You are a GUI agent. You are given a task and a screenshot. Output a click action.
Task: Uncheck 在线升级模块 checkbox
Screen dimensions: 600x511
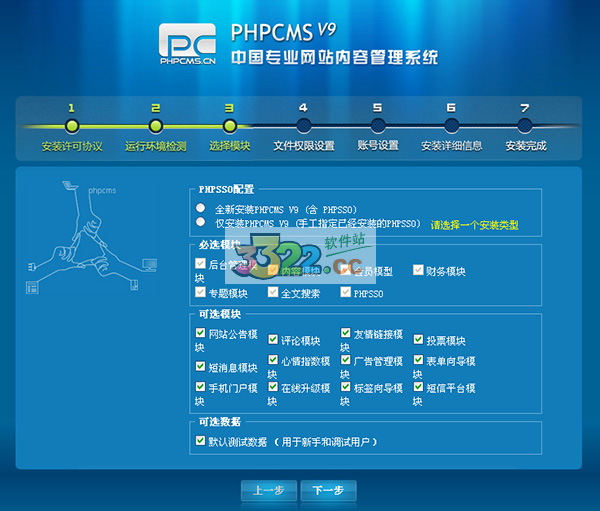[x=273, y=387]
